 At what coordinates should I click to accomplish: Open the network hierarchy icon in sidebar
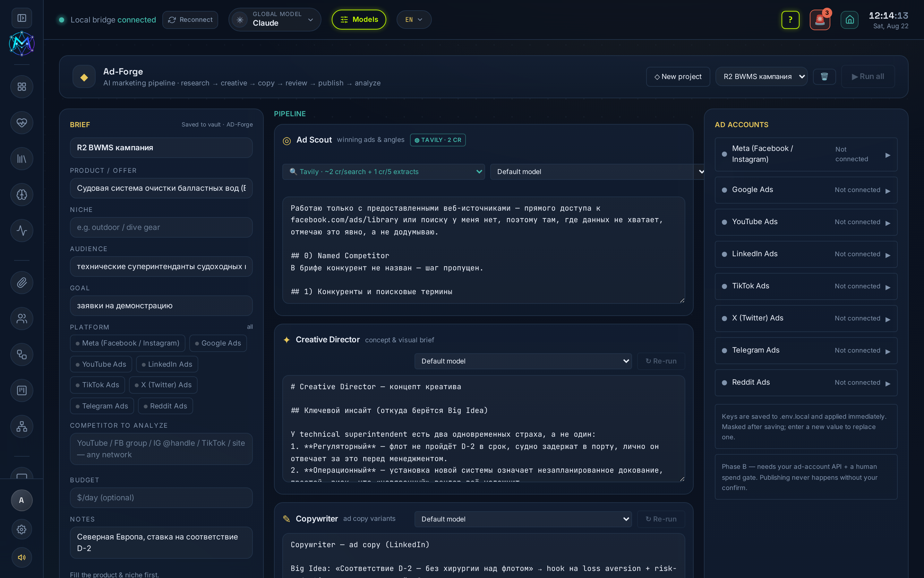pyautogui.click(x=22, y=426)
